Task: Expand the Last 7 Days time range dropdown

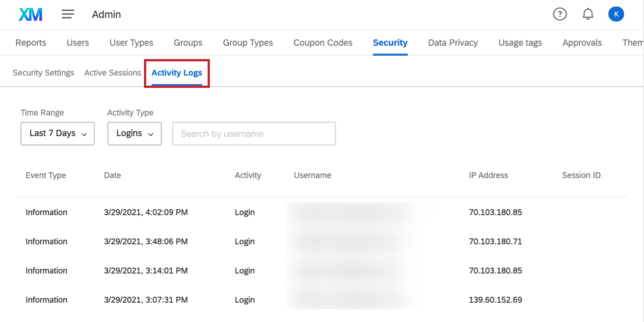Action: tap(58, 133)
